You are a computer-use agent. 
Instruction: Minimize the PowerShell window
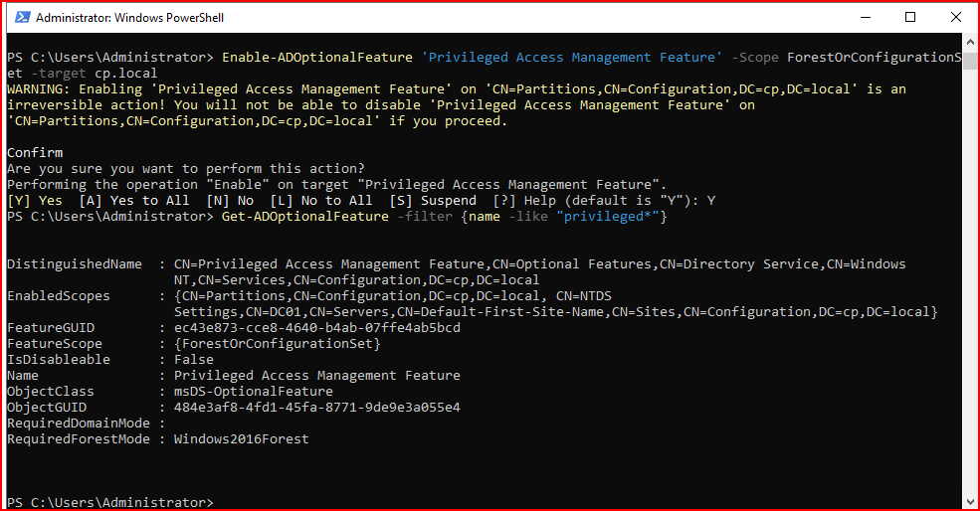[865, 18]
